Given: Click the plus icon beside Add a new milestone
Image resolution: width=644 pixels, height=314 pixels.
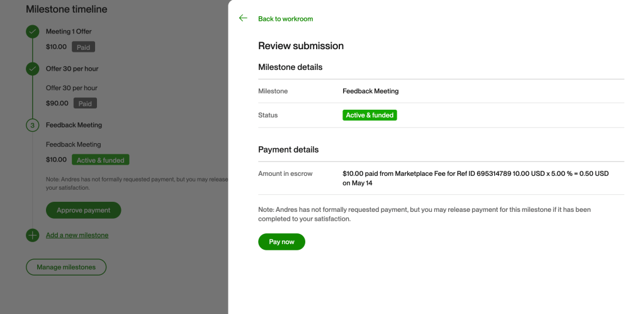Looking at the screenshot, I should click(x=33, y=235).
